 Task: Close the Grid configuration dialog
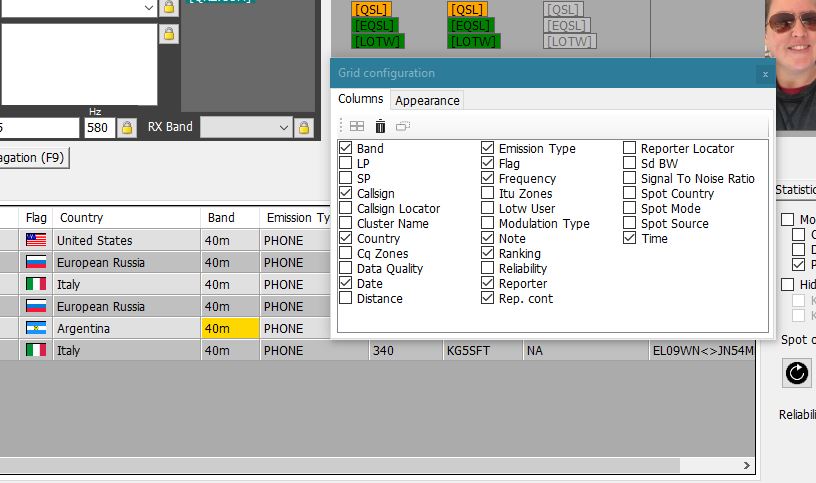click(765, 74)
